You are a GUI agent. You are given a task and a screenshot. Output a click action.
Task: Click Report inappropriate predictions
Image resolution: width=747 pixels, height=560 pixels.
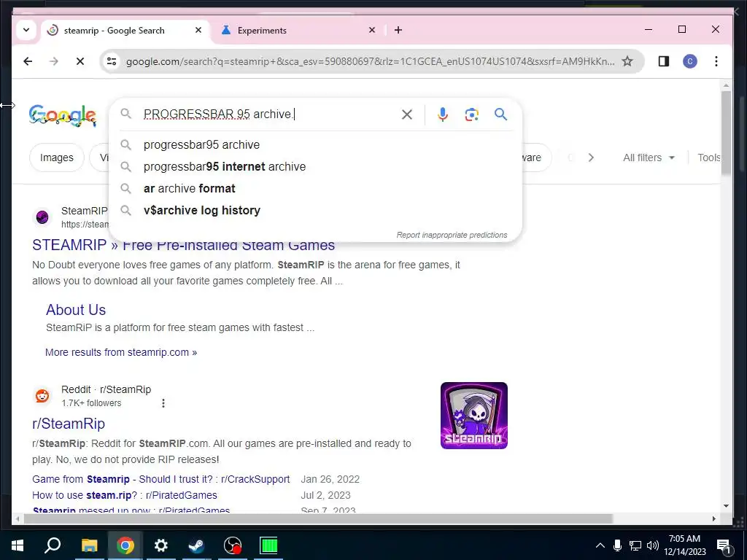coord(452,235)
